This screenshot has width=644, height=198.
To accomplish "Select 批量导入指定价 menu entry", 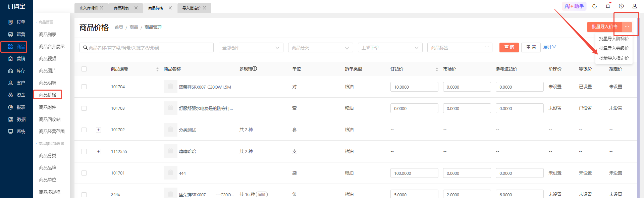I will 614,58.
